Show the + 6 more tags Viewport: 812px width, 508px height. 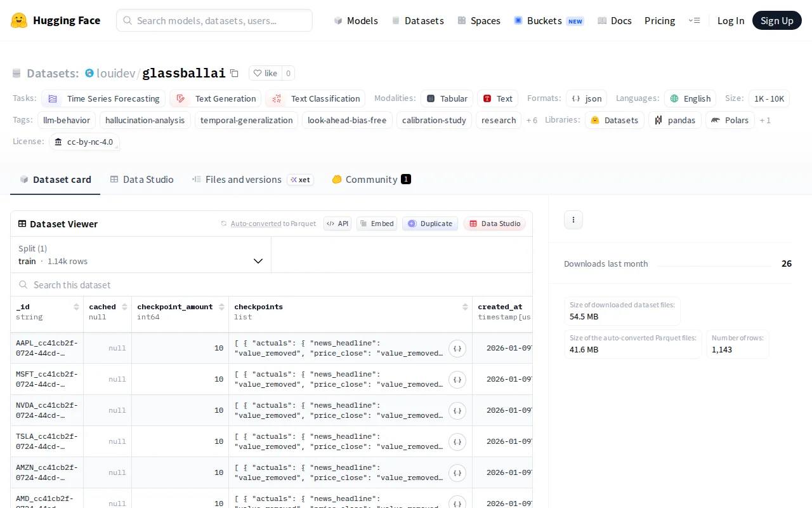(x=532, y=120)
